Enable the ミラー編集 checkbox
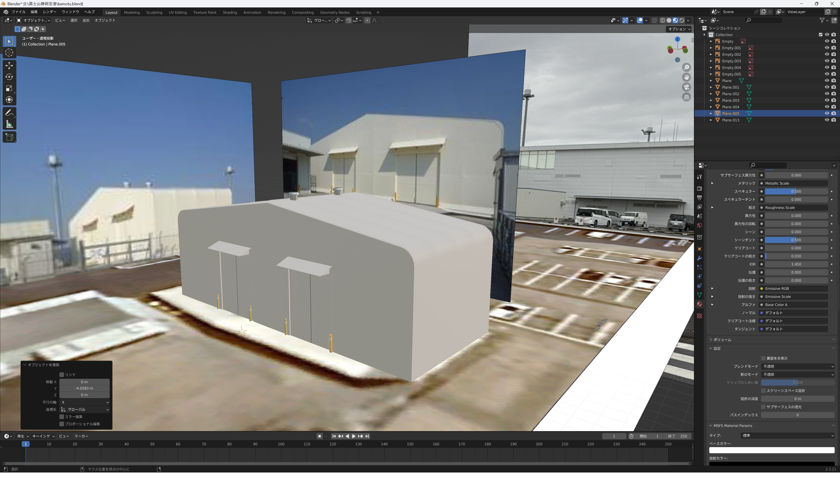Viewport: 840px width, 504px height. pyautogui.click(x=62, y=417)
